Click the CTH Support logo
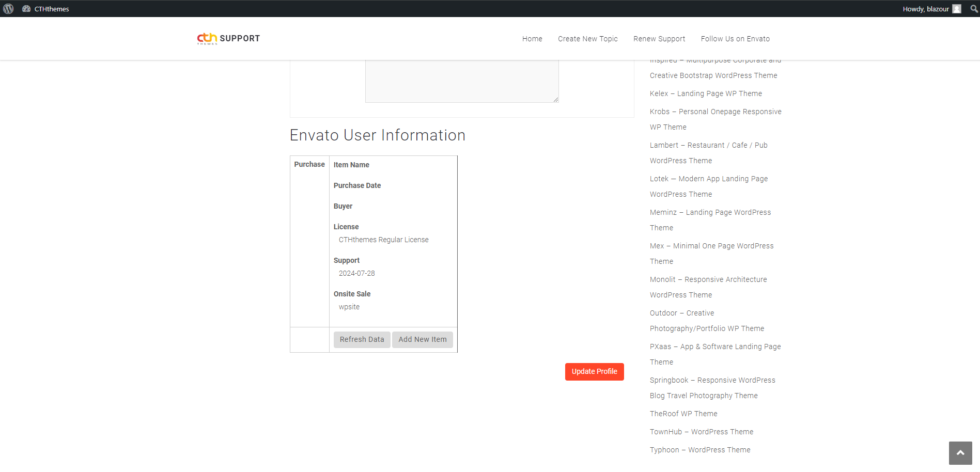 click(228, 39)
